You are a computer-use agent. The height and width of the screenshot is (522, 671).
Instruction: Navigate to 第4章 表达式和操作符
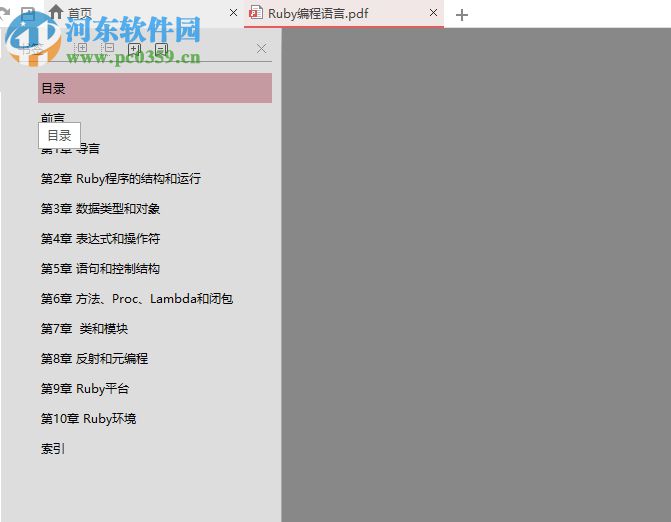[100, 238]
